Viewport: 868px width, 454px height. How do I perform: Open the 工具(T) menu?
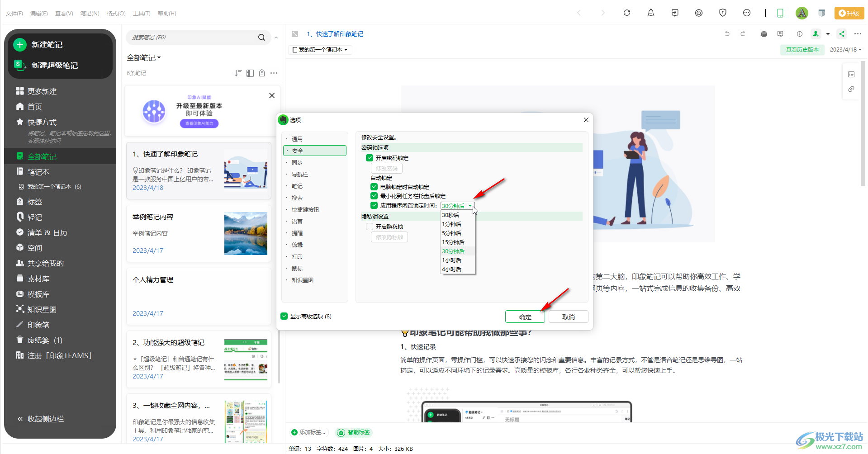142,14
